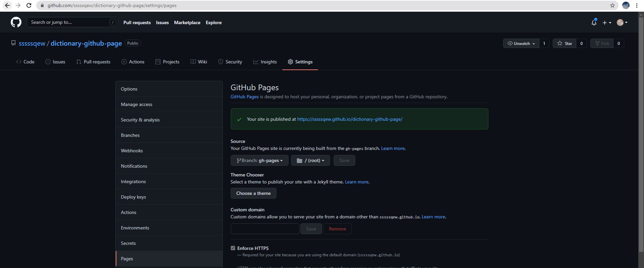Click Save next to custom domain field
Image resolution: width=644 pixels, height=268 pixels.
[311, 229]
